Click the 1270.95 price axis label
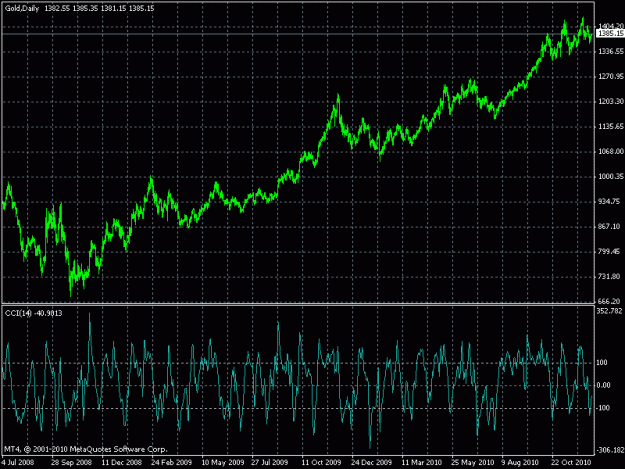The height and width of the screenshot is (469, 625). point(611,77)
